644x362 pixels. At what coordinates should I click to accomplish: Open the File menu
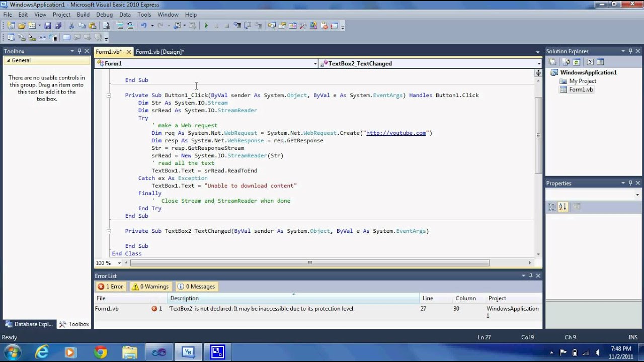pyautogui.click(x=8, y=15)
